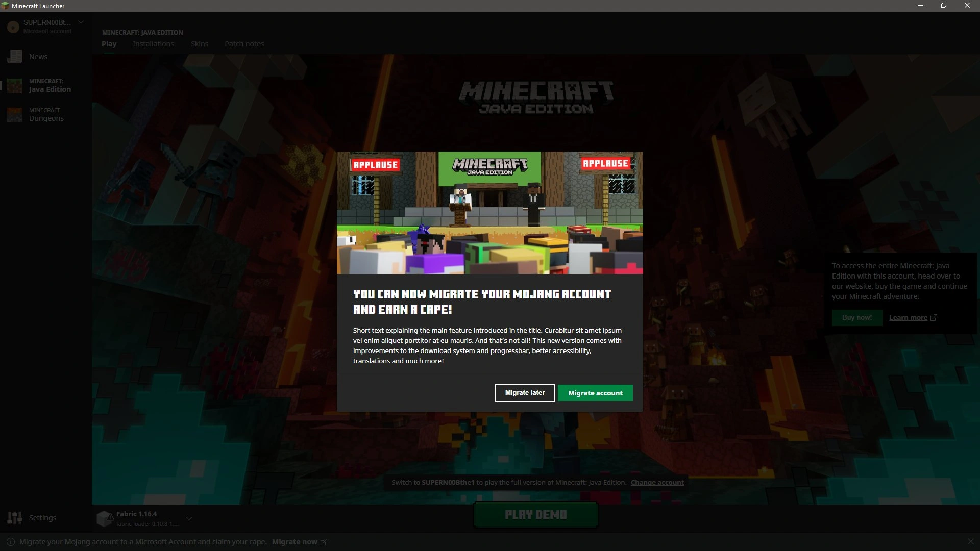Click the applause banner image in dialog
Viewport: 980px width, 551px height.
pos(489,213)
